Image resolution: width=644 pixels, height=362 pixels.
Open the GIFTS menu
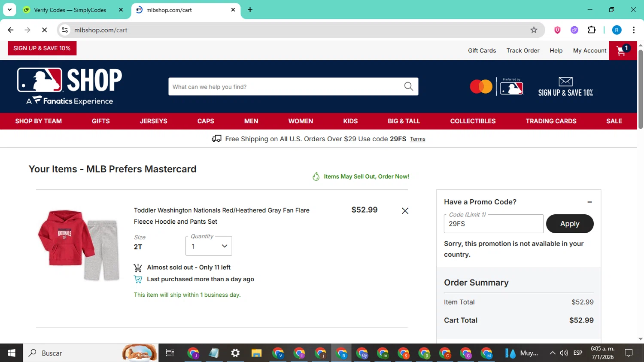[101, 121]
